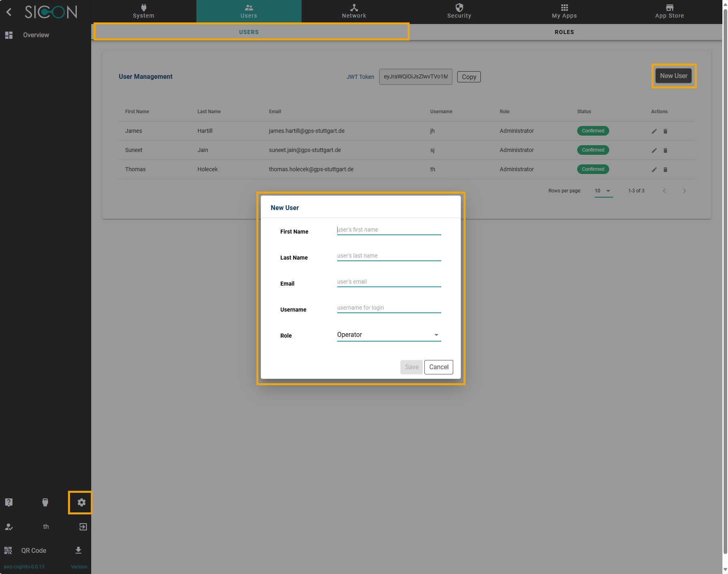Screen dimensions: 728x574
Task: Click the network plug icon in sidebar
Action: 45,502
